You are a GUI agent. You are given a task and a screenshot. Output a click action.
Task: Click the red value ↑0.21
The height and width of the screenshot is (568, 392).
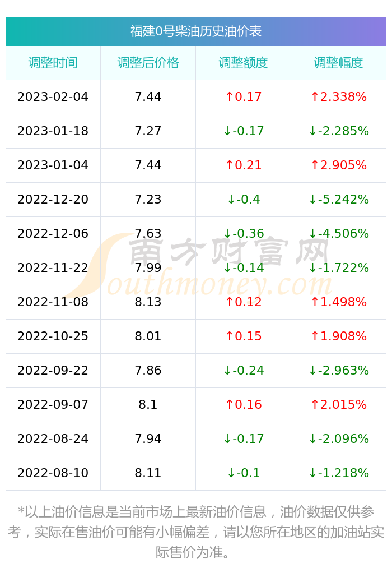pos(244,165)
